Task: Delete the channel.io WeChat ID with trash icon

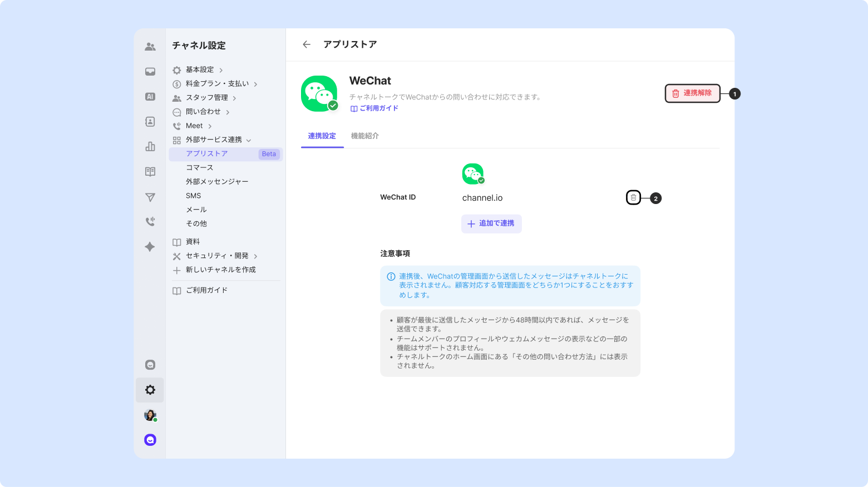Action: [x=633, y=197]
